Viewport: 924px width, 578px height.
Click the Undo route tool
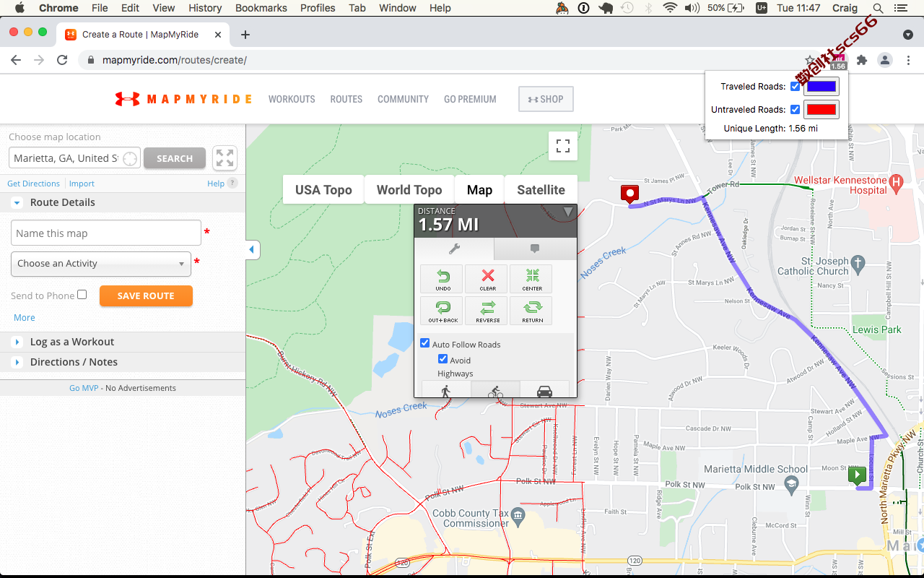(x=442, y=279)
